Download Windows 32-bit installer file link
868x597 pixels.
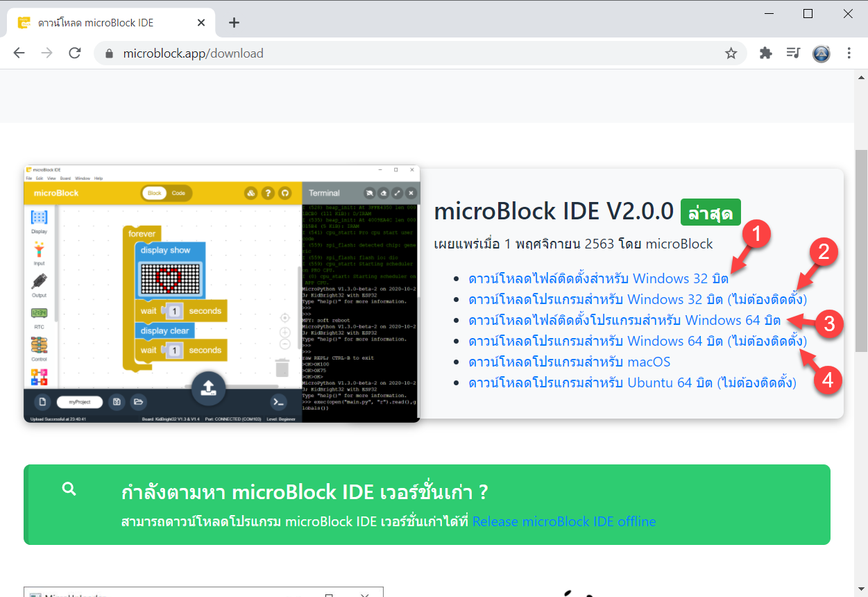point(598,279)
